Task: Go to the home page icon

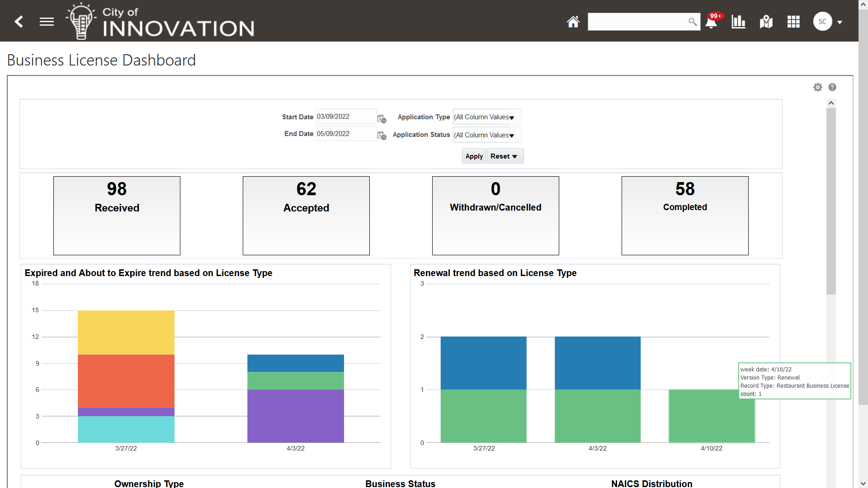Action: (x=573, y=21)
